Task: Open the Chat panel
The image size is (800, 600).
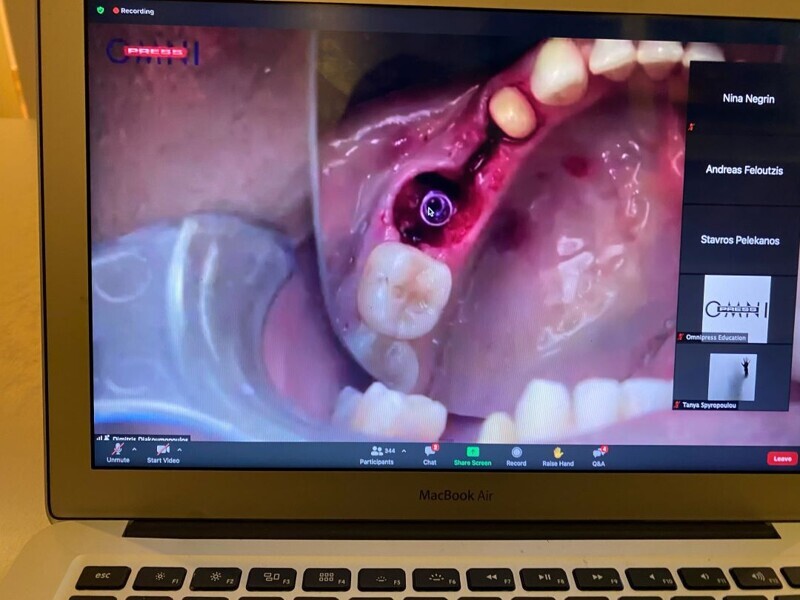Action: coord(430,454)
